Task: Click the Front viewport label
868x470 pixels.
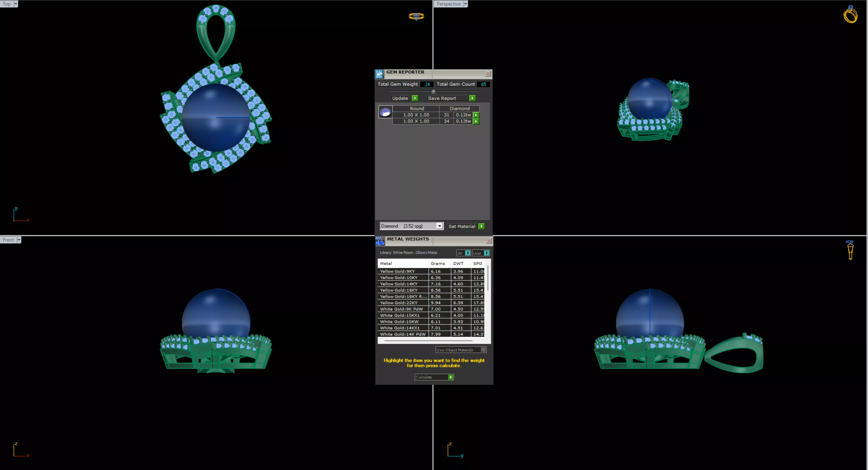Action: (8, 240)
